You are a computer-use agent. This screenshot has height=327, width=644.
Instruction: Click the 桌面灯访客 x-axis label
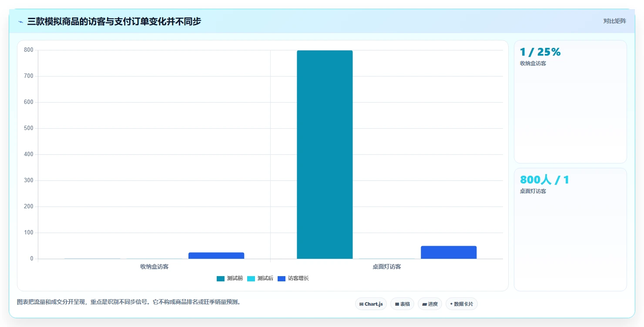387,267
